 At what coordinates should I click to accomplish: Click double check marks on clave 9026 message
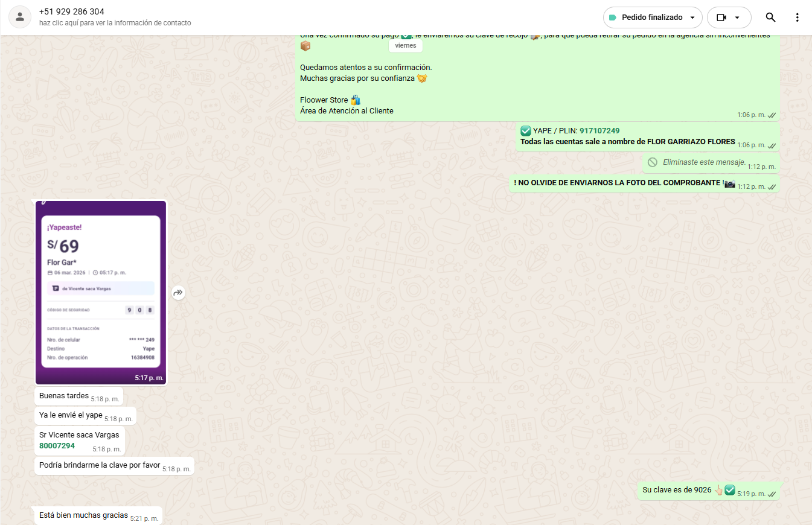[x=772, y=494]
